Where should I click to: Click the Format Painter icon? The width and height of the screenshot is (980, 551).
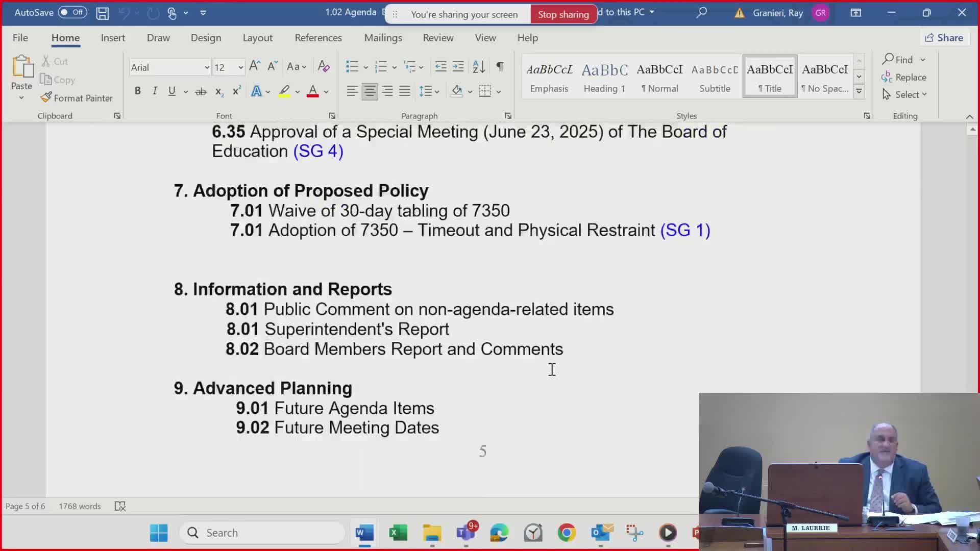click(x=46, y=97)
